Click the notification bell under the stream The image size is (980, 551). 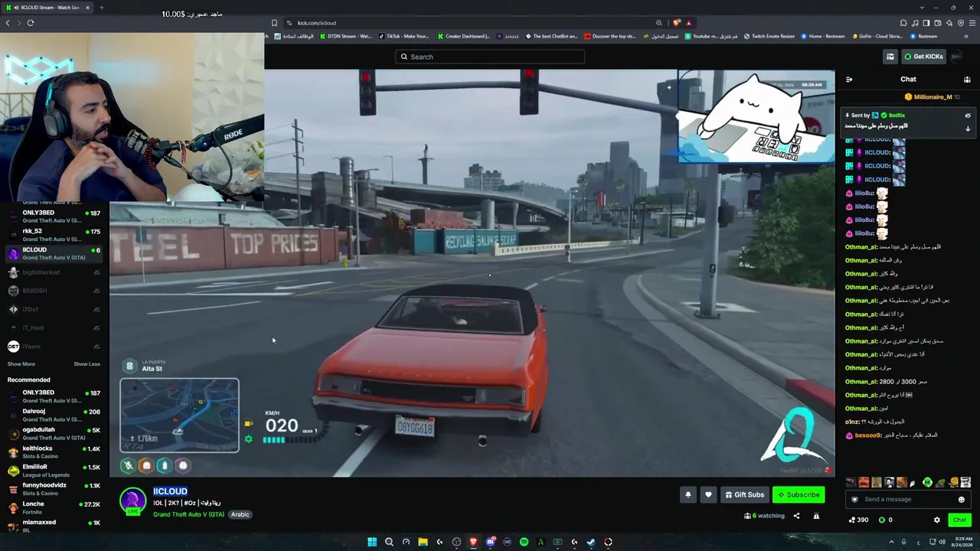[688, 494]
